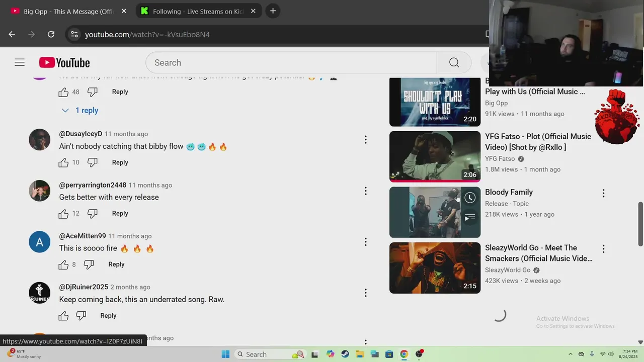Open @perryarrington2448's channel link
Viewport: 644px width, 362px height.
[93, 185]
